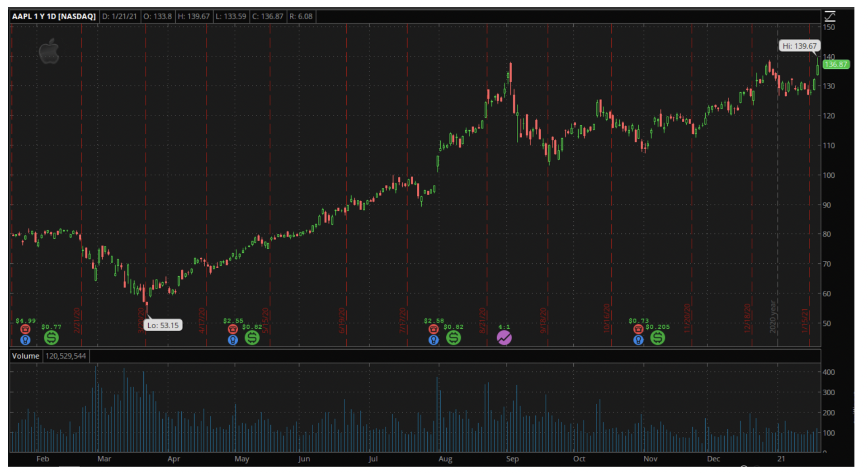This screenshot has height=473, width=868.
Task: Click the 2/21/20 expiration date marker
Action: point(77,321)
